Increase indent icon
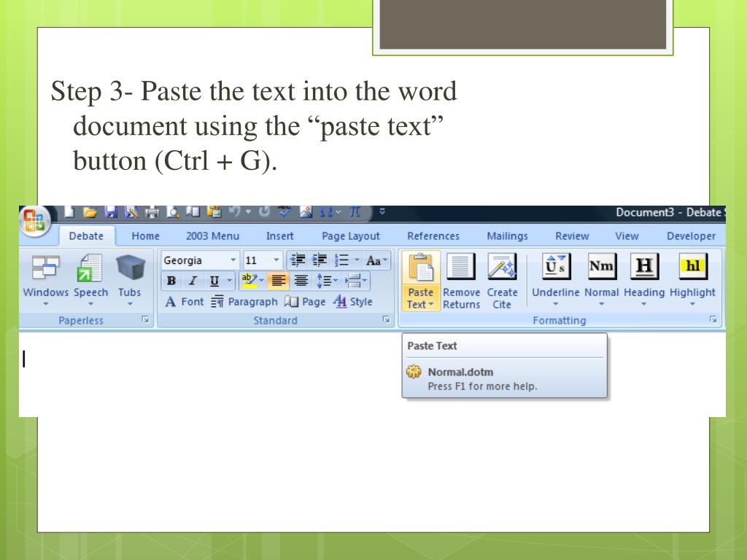 [320, 260]
